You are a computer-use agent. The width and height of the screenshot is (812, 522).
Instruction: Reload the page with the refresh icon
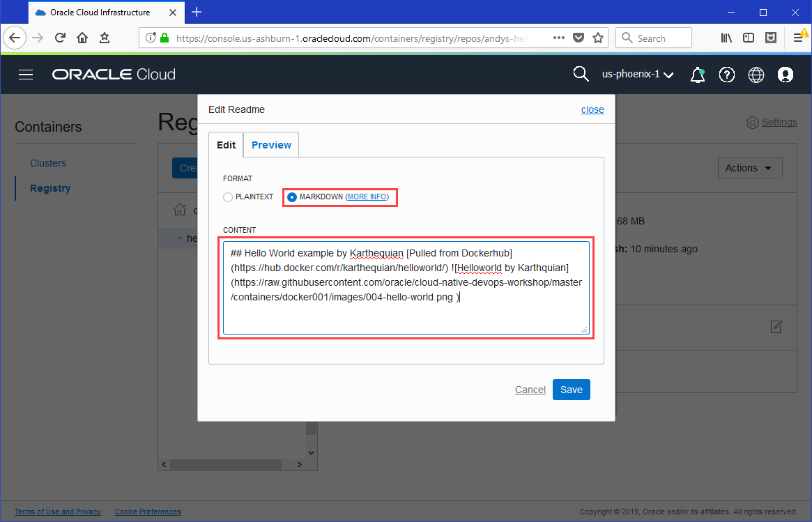[60, 38]
